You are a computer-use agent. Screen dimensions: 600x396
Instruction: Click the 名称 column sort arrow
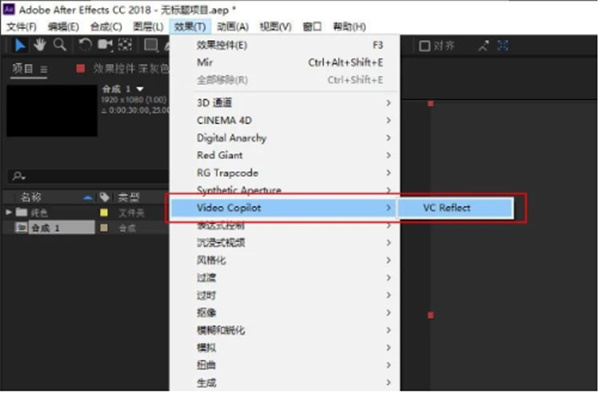coord(88,197)
